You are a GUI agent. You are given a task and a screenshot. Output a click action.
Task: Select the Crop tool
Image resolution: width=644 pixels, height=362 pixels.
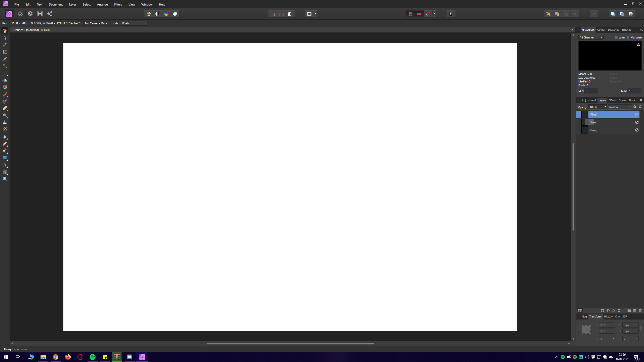click(5, 52)
